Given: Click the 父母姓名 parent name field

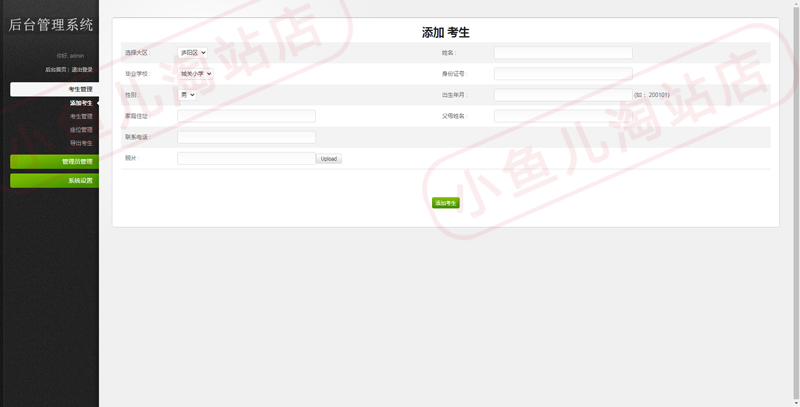Looking at the screenshot, I should (x=563, y=116).
